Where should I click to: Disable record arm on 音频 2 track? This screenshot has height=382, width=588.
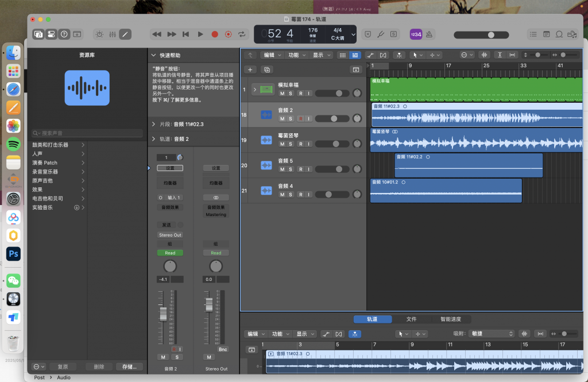click(300, 118)
